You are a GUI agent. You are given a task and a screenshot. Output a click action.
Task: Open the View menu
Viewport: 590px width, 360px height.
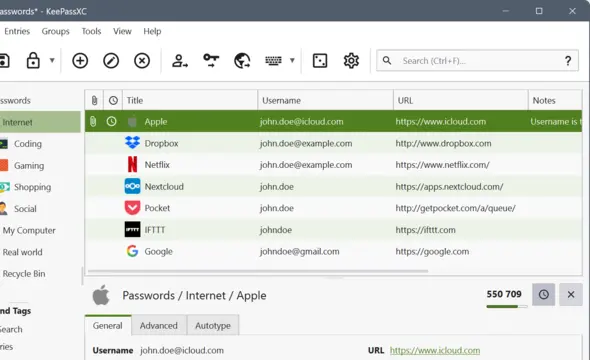click(x=122, y=31)
